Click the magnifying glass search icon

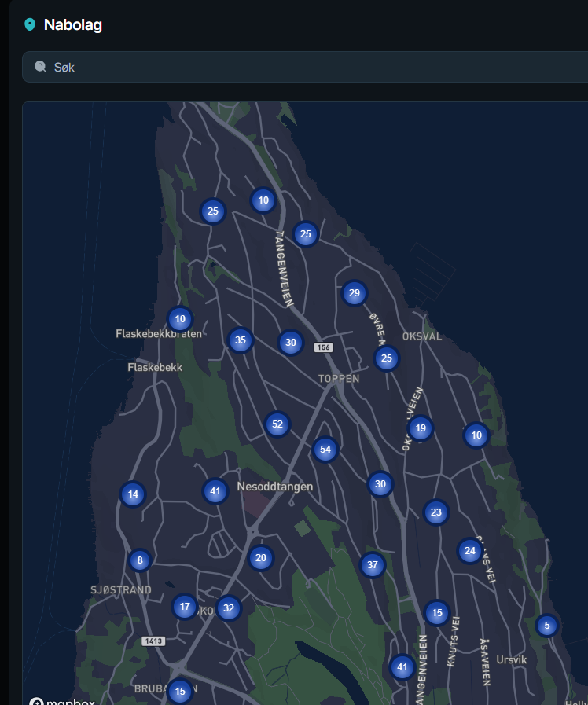(41, 68)
